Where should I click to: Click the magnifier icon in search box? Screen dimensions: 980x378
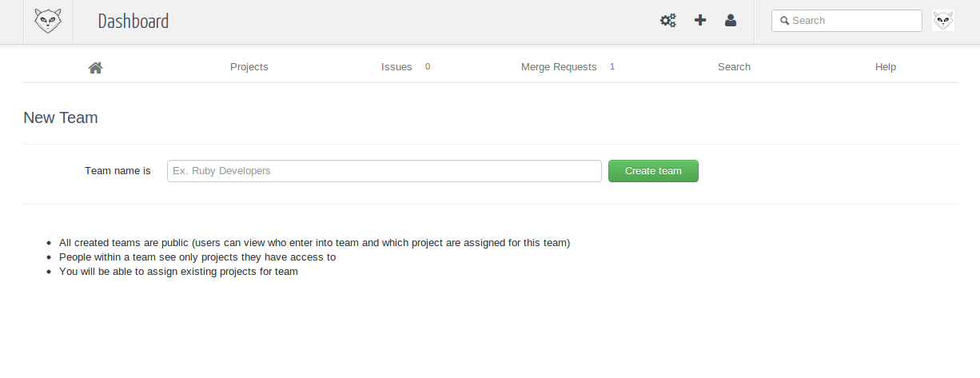pos(785,21)
